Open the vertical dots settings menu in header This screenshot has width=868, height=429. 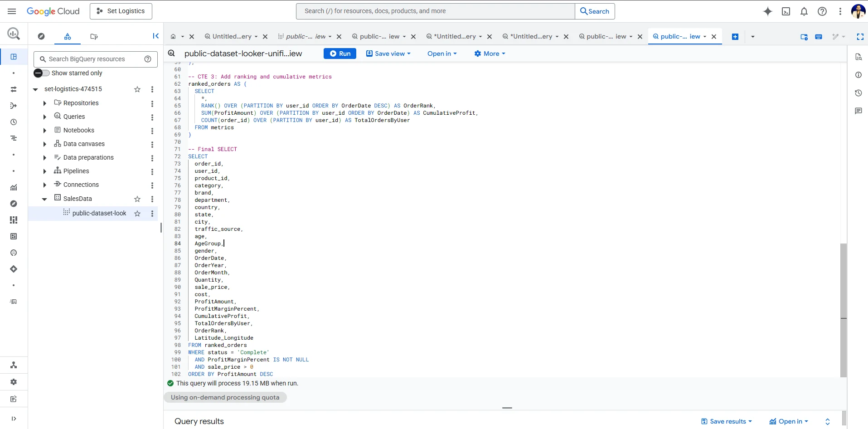click(x=840, y=11)
